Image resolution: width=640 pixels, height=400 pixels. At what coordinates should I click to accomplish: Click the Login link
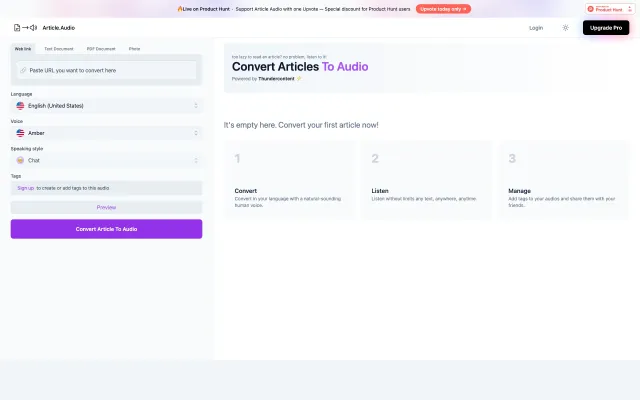pyautogui.click(x=536, y=28)
